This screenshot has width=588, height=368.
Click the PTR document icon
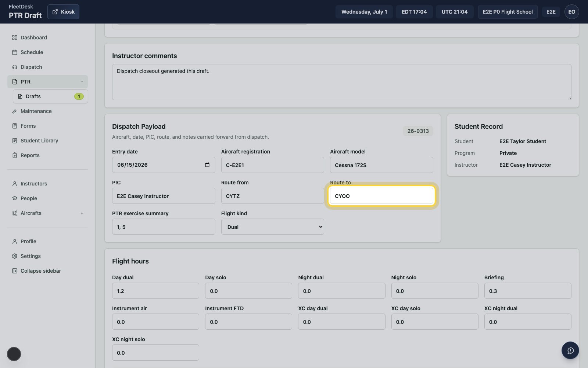(x=15, y=82)
